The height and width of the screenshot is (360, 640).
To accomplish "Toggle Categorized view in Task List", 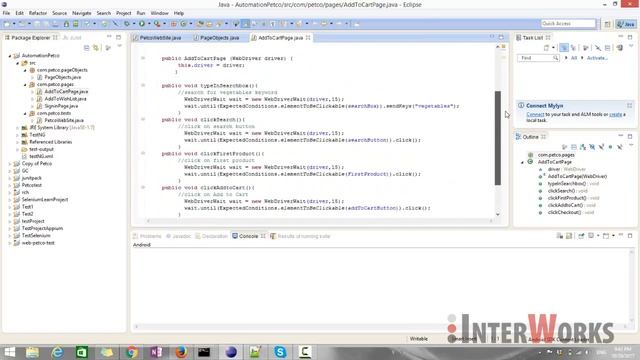I will click(564, 48).
